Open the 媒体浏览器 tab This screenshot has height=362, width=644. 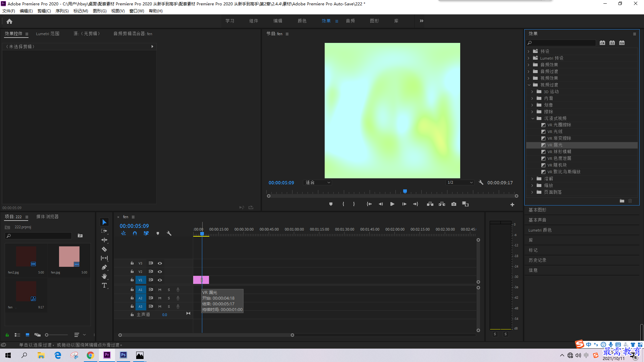(x=48, y=217)
